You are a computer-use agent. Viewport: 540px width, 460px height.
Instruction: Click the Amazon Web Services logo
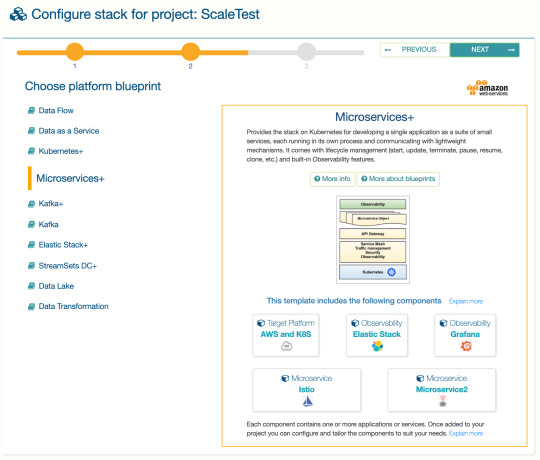487,88
